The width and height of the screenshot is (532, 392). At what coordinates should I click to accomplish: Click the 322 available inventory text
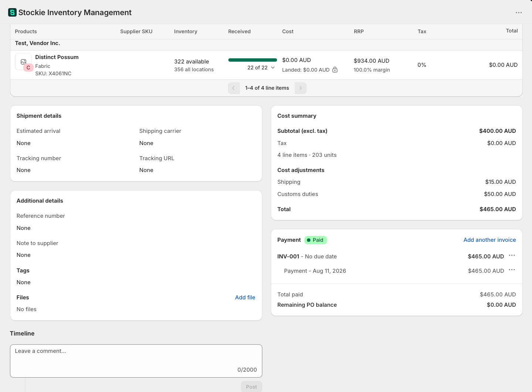(x=191, y=62)
